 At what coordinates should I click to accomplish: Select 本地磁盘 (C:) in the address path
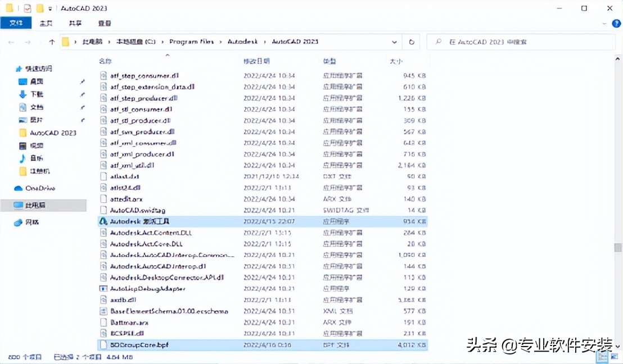click(x=136, y=41)
